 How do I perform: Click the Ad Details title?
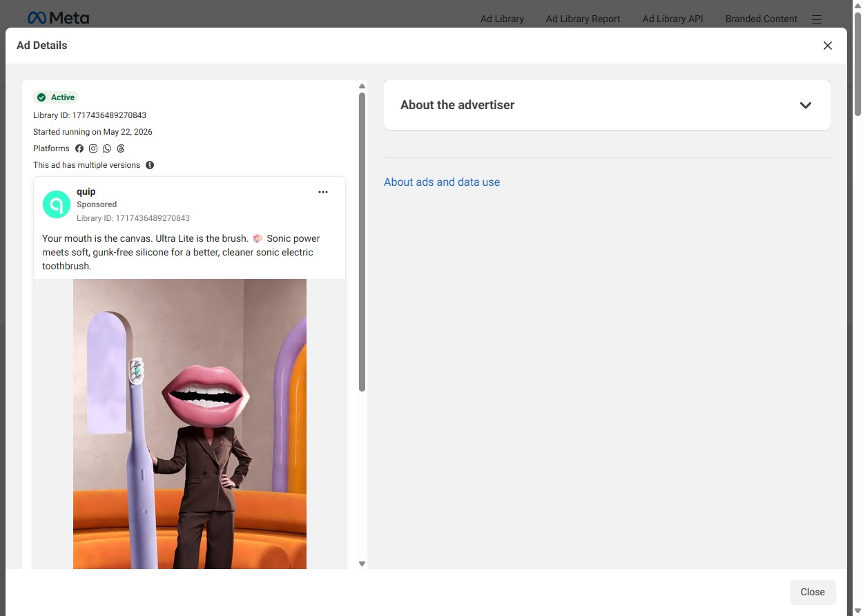click(x=42, y=46)
